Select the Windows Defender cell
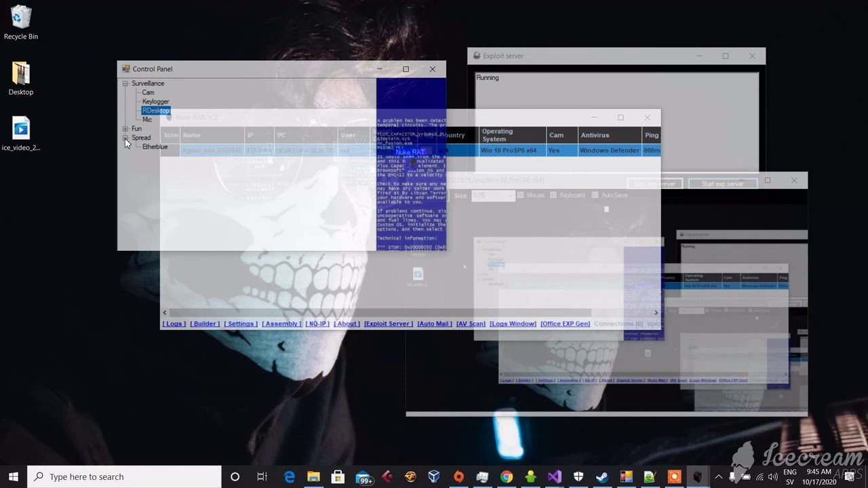Screen dimensions: 868x488 [x=610, y=150]
